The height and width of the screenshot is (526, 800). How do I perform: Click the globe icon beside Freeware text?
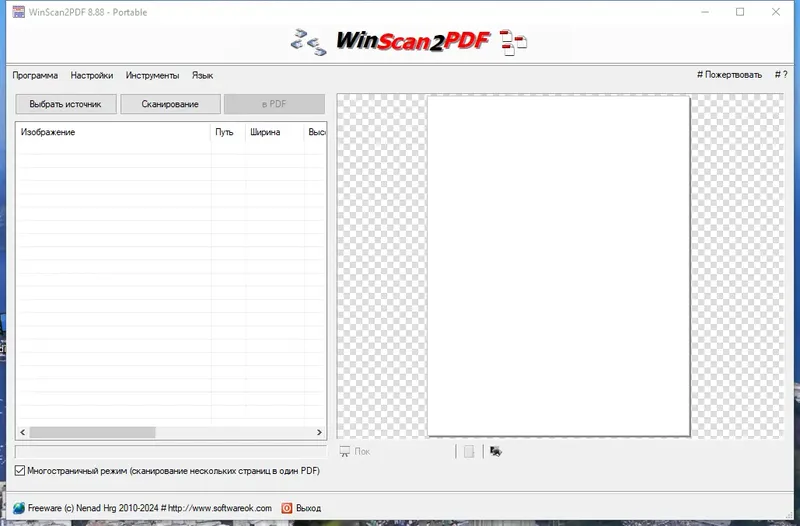tap(19, 508)
